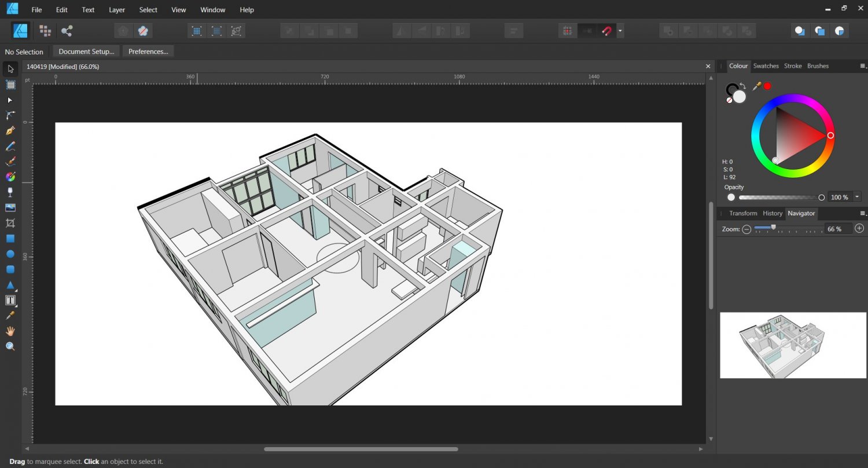The image size is (868, 468).
Task: Click the Document Setup button
Action: coord(86,52)
